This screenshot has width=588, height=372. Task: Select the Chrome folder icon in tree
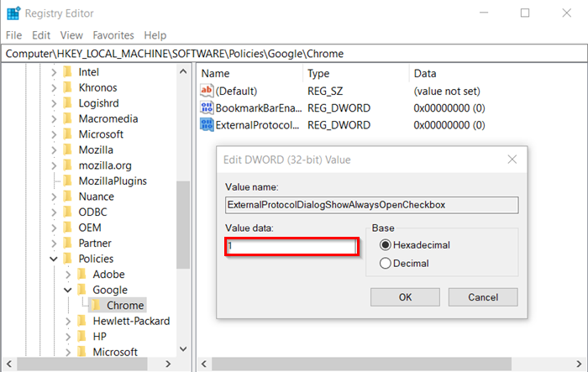[96, 306]
